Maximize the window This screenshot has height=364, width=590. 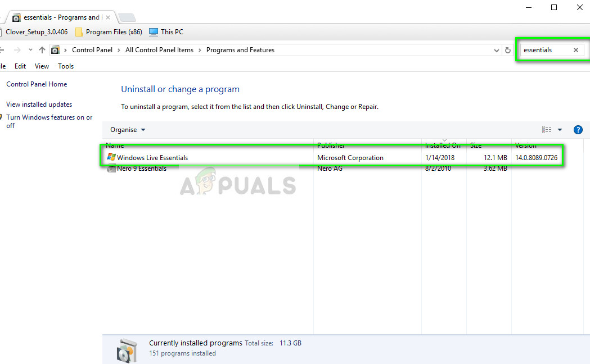click(x=554, y=7)
